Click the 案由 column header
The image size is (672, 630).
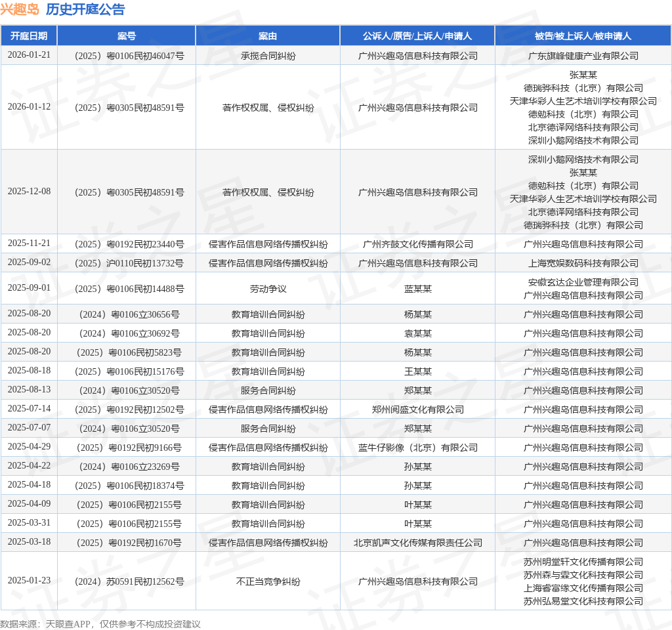(268, 36)
